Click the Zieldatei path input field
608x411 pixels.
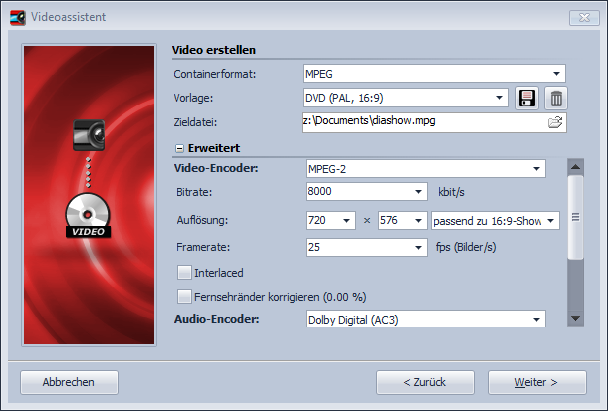tap(420, 122)
